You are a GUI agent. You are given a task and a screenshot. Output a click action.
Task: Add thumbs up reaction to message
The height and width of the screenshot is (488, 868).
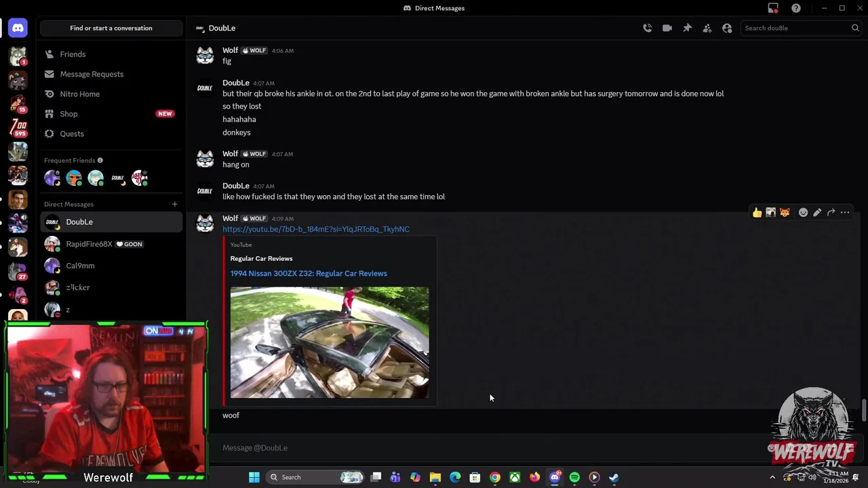757,213
